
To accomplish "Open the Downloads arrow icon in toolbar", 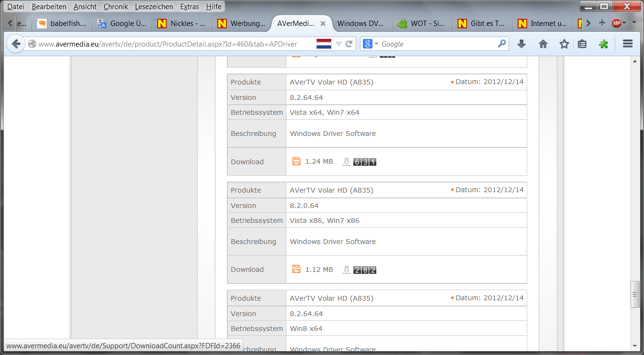I will click(x=521, y=44).
